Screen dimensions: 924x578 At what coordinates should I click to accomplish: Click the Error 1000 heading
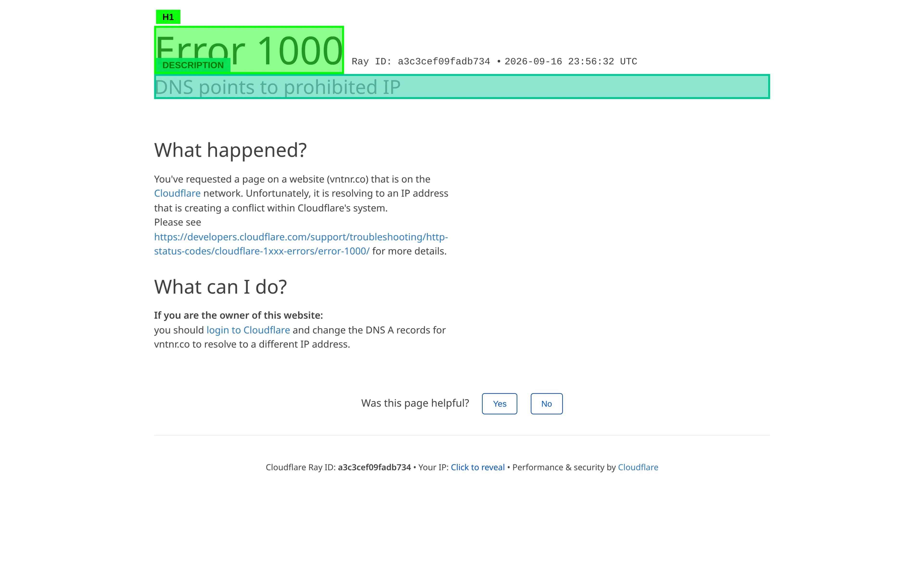(x=249, y=50)
